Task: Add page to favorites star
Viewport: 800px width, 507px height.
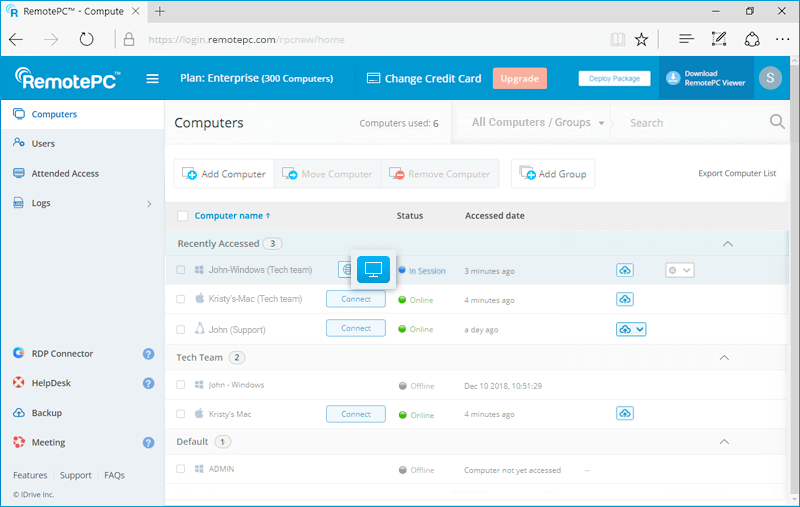Action: (x=641, y=39)
